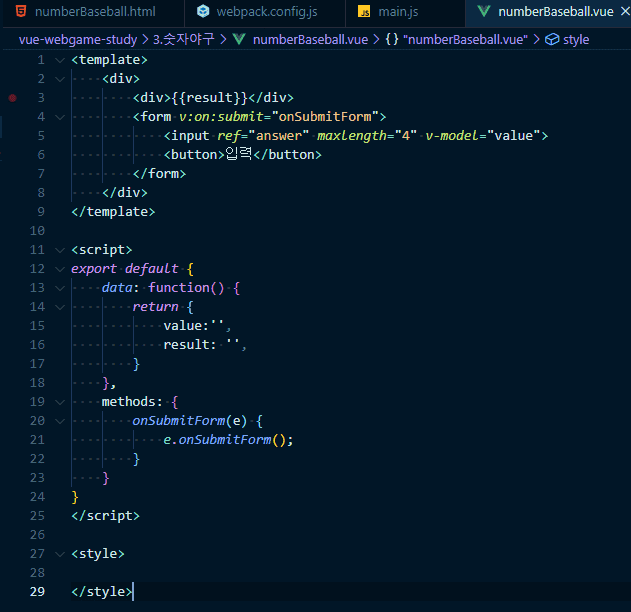This screenshot has height=612, width=631.
Task: Click e.onSubmitForm(); call on line 21
Action: tap(228, 440)
